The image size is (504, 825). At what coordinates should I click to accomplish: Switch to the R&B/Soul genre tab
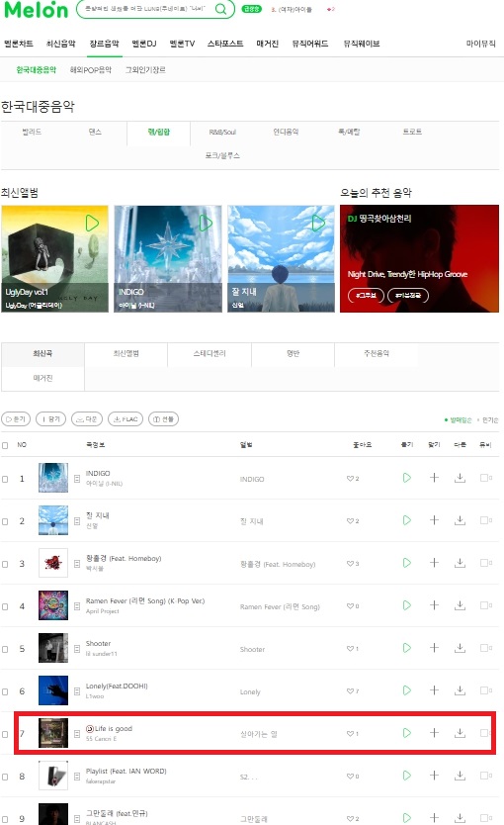222,133
